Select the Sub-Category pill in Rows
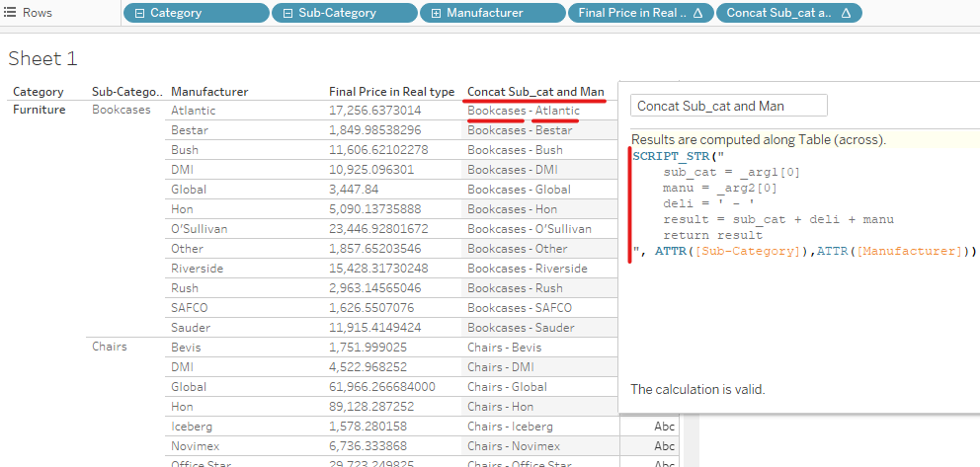This screenshot has width=980, height=467. tap(344, 13)
